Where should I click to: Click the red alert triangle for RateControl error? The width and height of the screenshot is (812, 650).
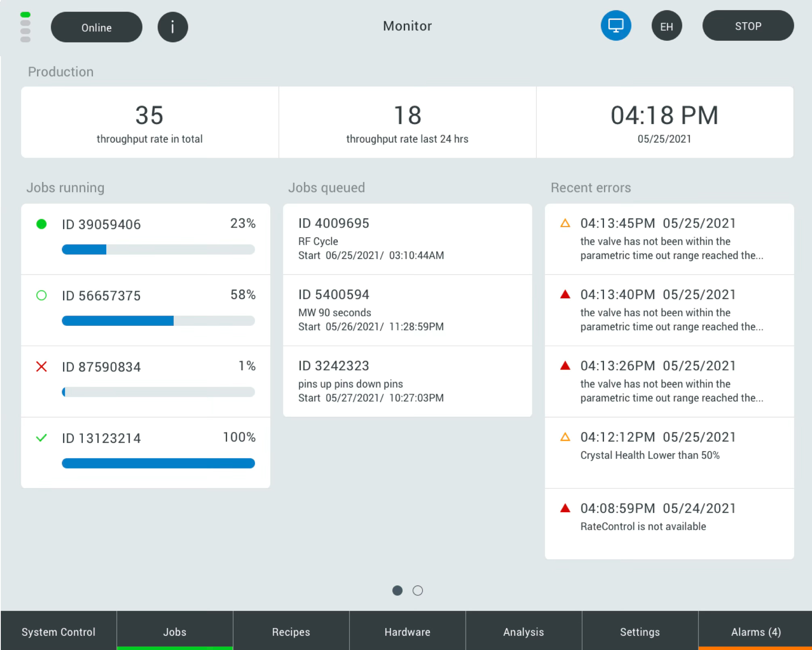[x=565, y=508]
